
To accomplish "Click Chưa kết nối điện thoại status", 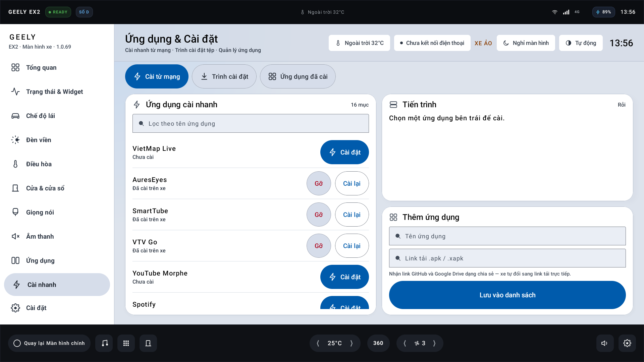I will coord(432,43).
